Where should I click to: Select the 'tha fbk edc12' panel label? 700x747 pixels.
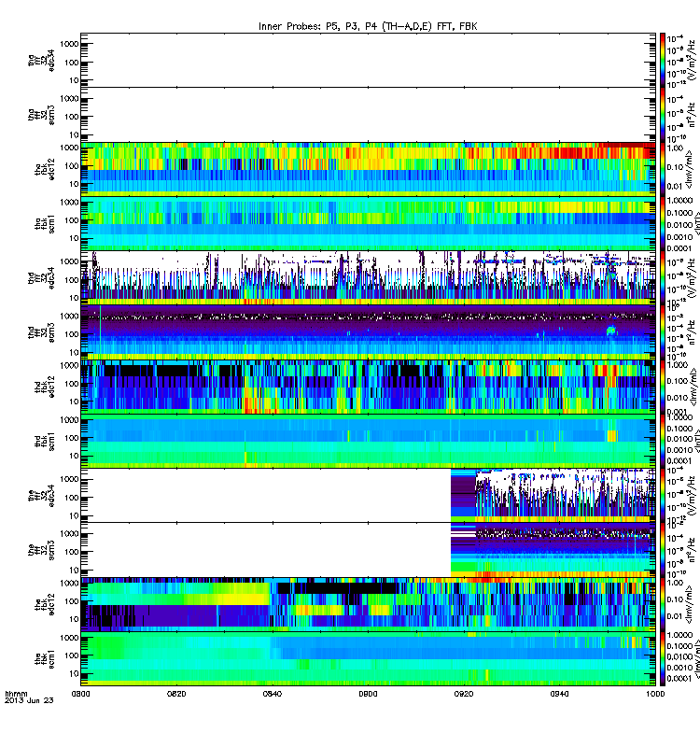click(45, 169)
